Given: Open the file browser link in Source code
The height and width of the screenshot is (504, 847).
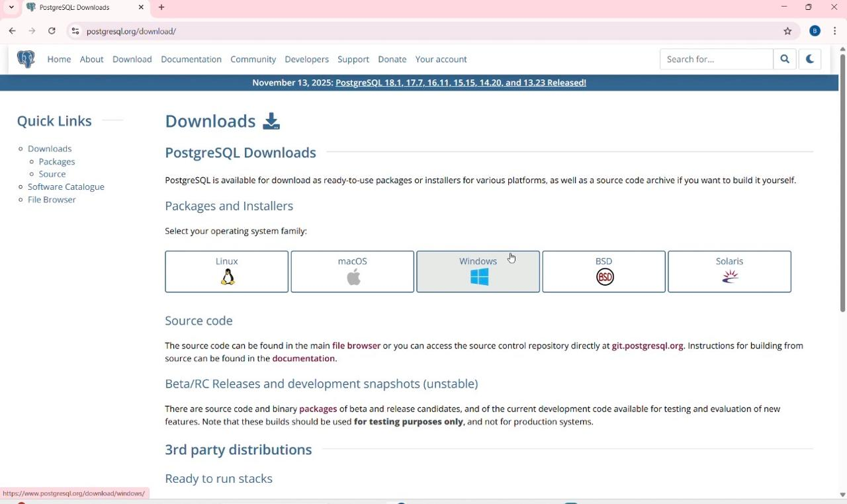Looking at the screenshot, I should 356,345.
